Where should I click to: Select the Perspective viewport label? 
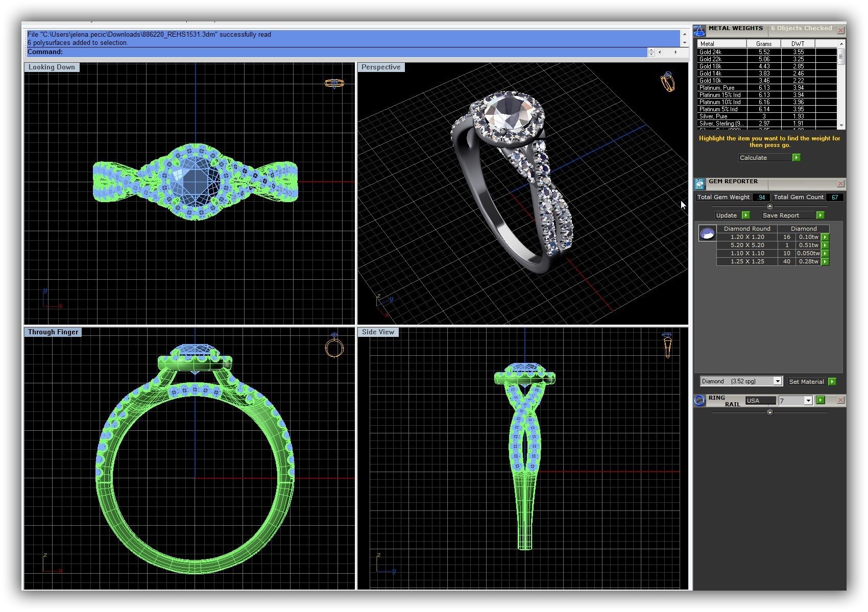pos(381,67)
